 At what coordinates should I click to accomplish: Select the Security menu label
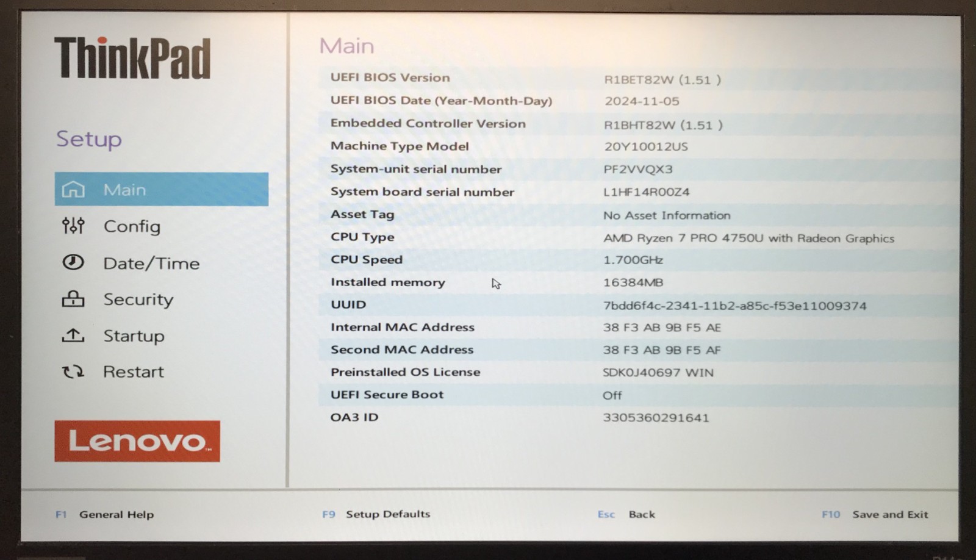(x=138, y=300)
